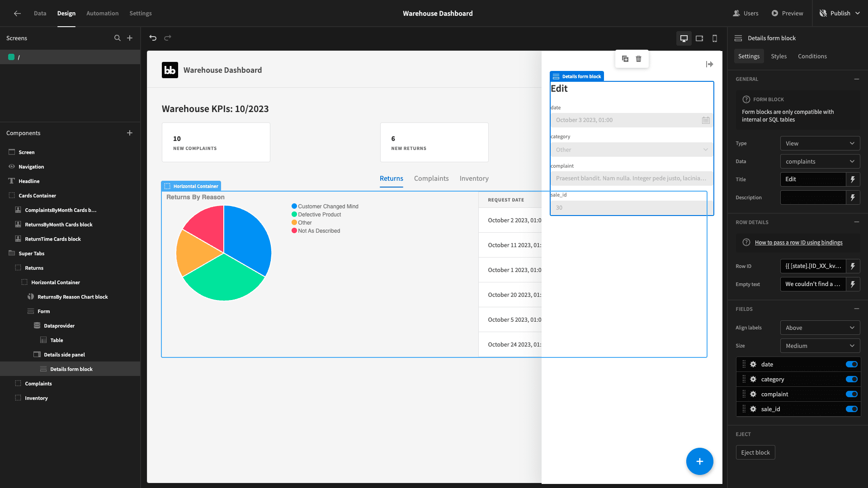
Task: Disable the sale_id field toggle
Action: (852, 409)
